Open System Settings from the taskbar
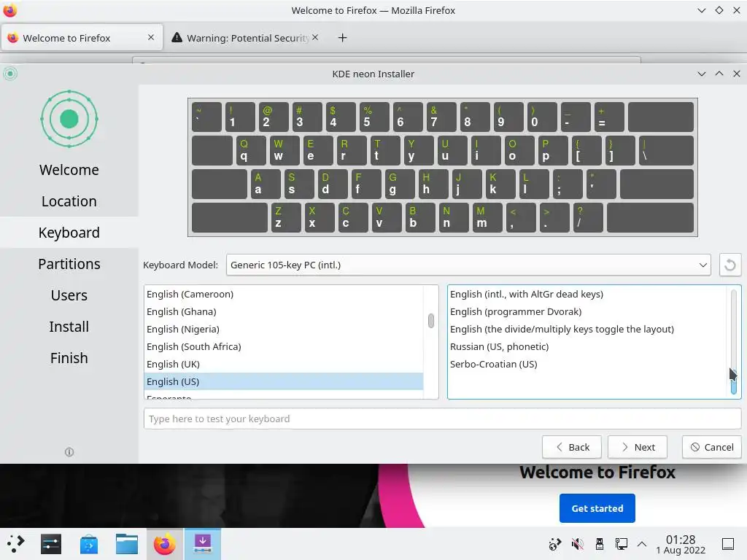 point(51,544)
